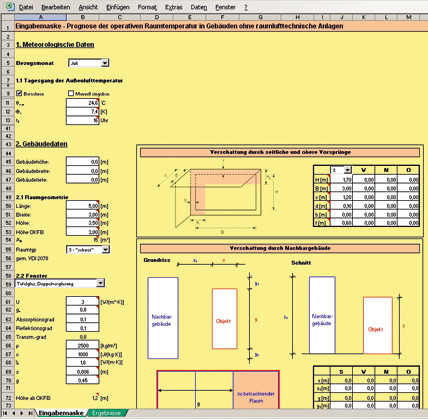Open the Extras menu

tap(173, 7)
